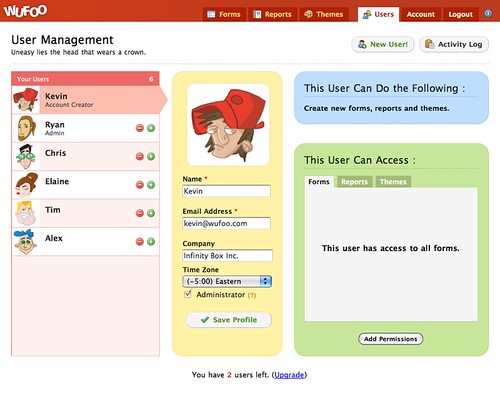The height and width of the screenshot is (393, 500).
Task: Open the info icon next to Logout
Action: pos(488,14)
